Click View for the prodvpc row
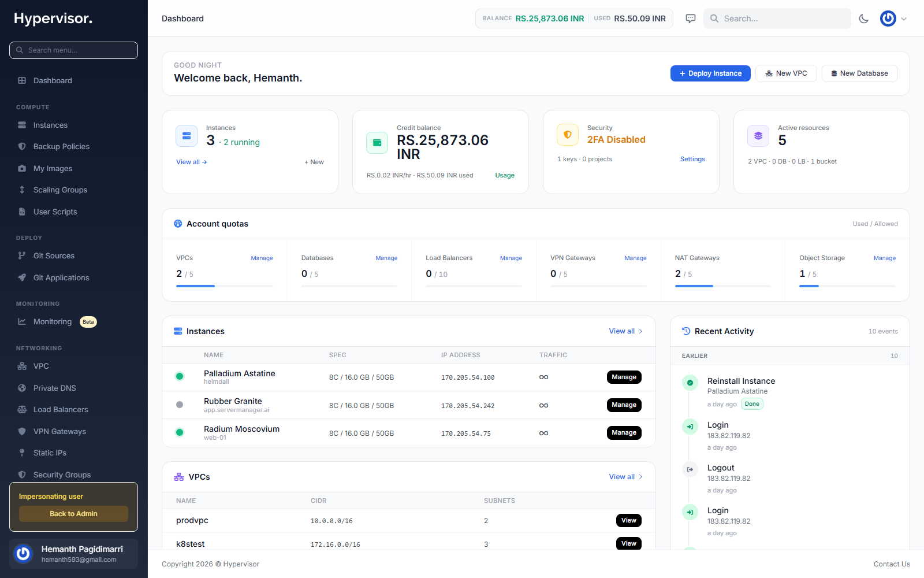 [x=628, y=521]
